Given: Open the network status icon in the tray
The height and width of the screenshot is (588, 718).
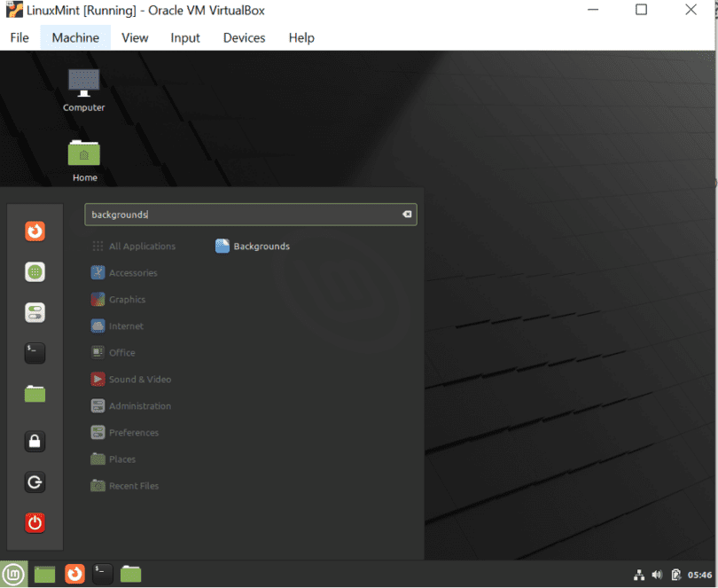Looking at the screenshot, I should click(639, 574).
